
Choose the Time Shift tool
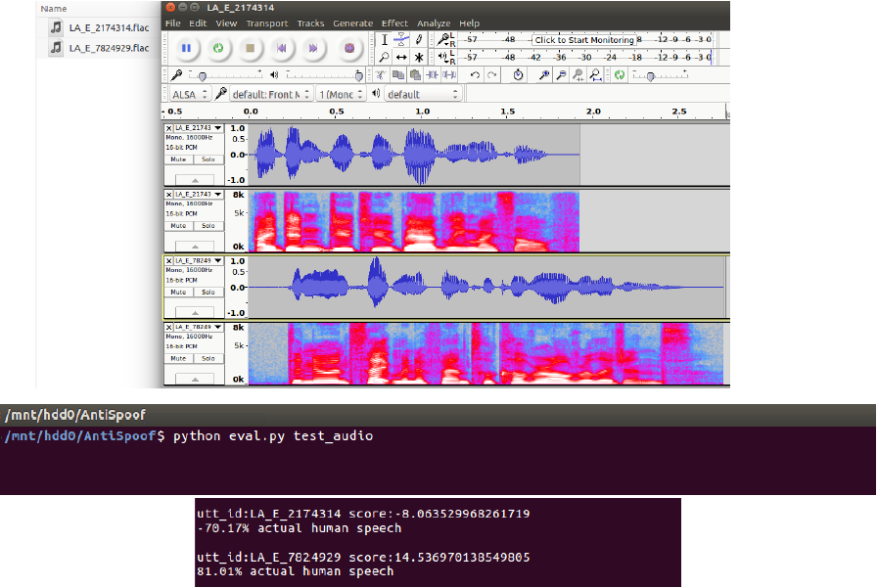[401, 58]
